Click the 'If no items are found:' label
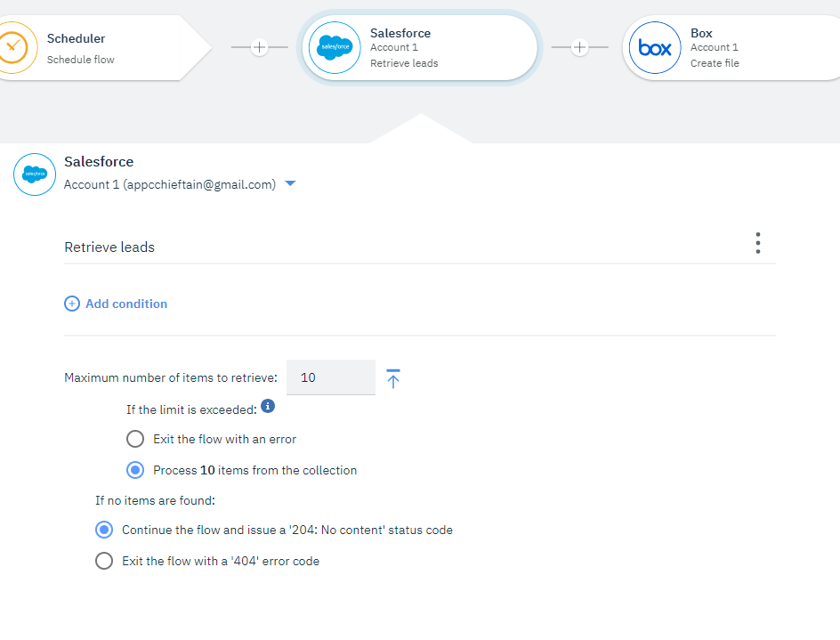This screenshot has height=640, width=840. 156,500
